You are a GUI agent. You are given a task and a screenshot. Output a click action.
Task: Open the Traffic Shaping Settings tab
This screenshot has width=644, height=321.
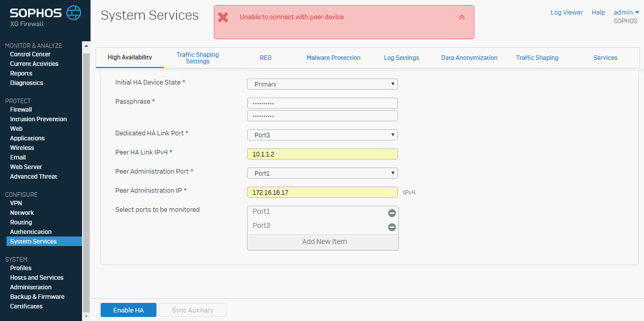pos(198,58)
